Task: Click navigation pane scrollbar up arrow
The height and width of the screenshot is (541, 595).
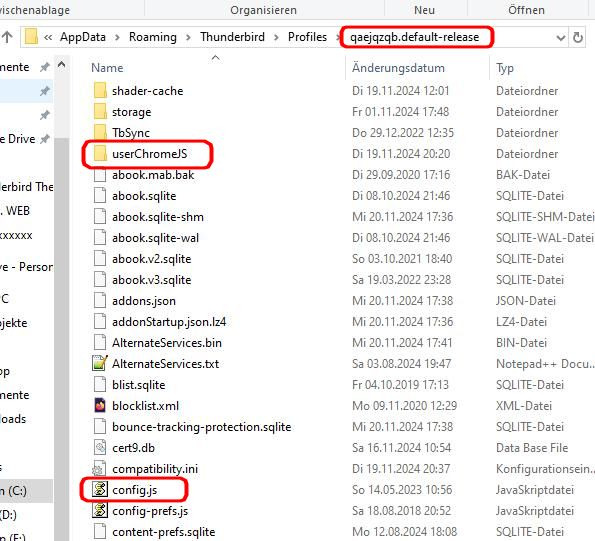Action: tap(61, 65)
